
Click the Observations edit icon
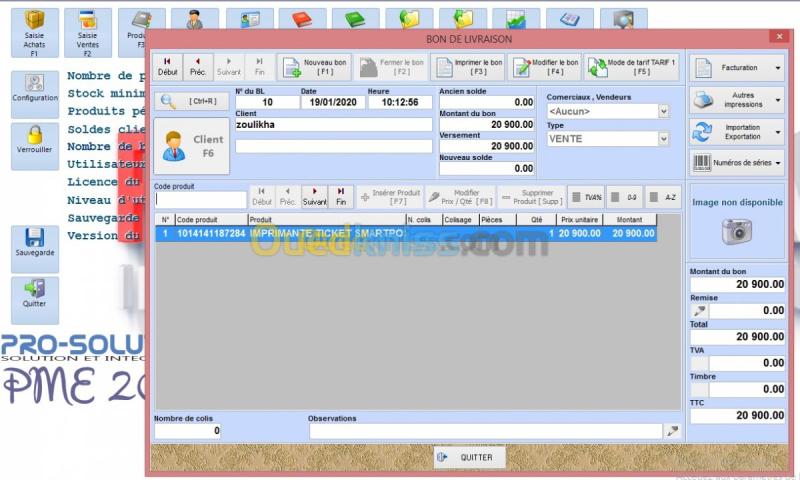(x=673, y=431)
